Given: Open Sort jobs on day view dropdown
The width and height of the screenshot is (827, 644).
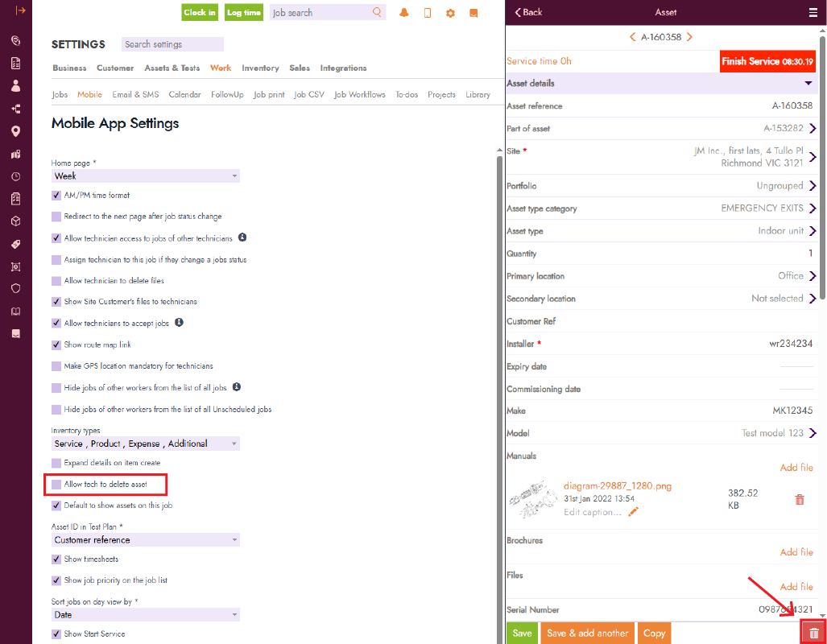Looking at the screenshot, I should pyautogui.click(x=146, y=614).
